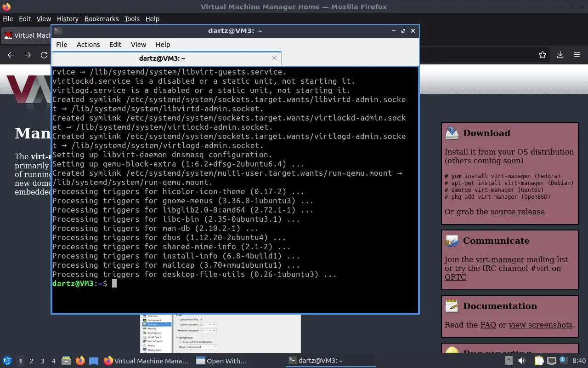Click the Communicate box icon

click(452, 241)
